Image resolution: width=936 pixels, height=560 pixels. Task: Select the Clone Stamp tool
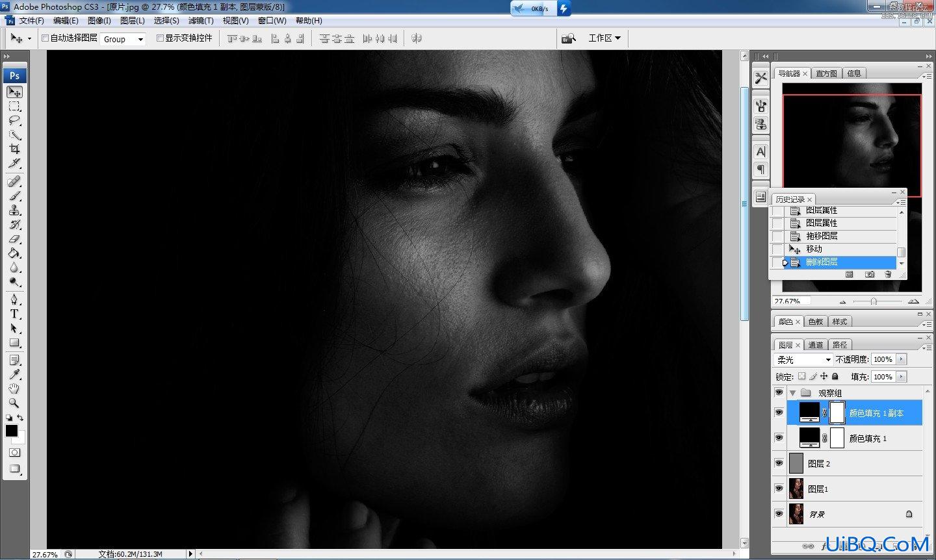pos(14,210)
